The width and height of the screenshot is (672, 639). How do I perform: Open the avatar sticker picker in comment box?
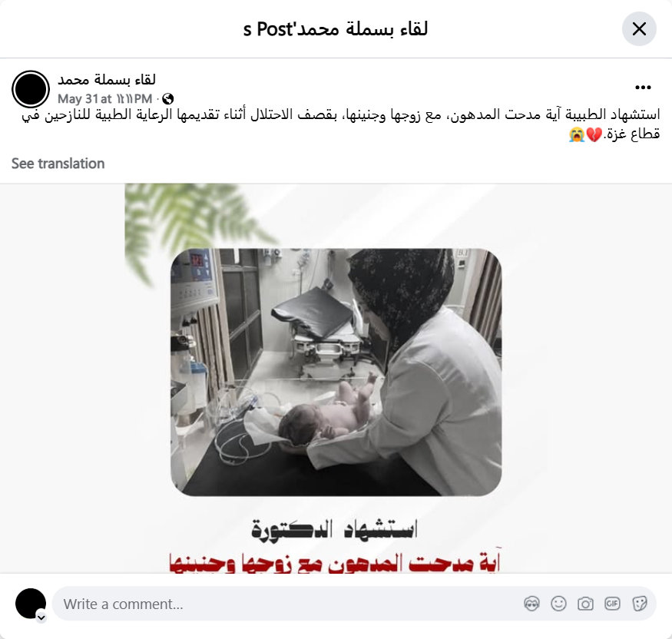[x=531, y=604]
